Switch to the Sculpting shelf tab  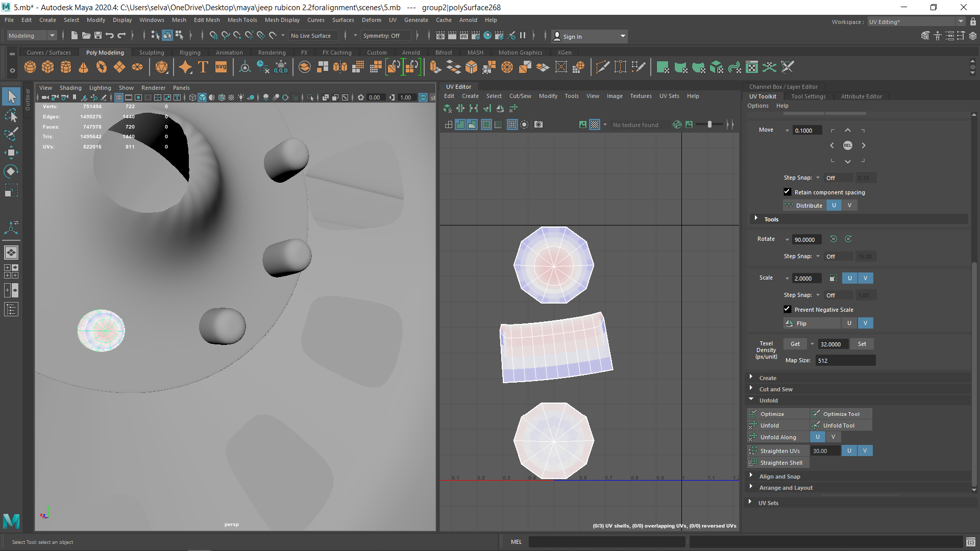coord(152,53)
